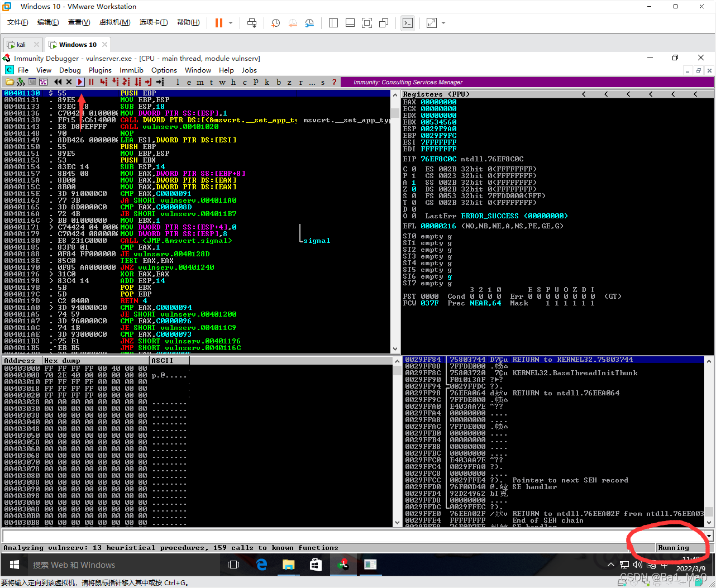
Task: Open command bar history dropdown arrow
Action: coord(709,536)
